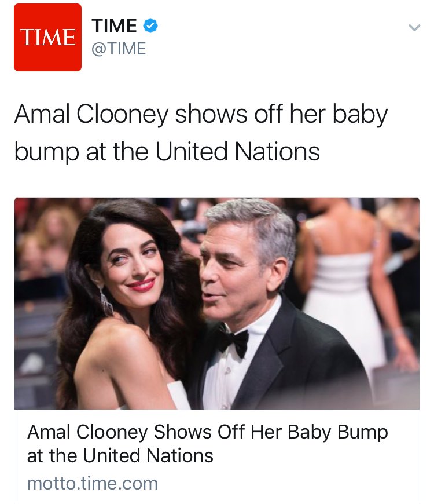Open tweet text about Amal Clooney's baby bump

(x=201, y=133)
